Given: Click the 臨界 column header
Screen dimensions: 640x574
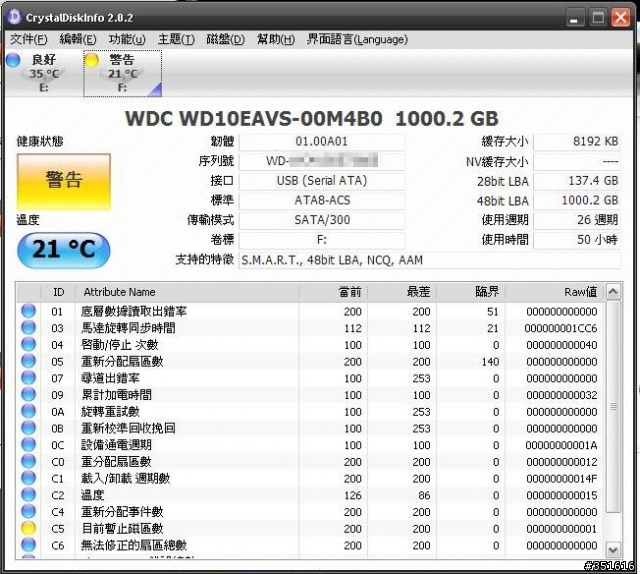Looking at the screenshot, I should [x=471, y=292].
